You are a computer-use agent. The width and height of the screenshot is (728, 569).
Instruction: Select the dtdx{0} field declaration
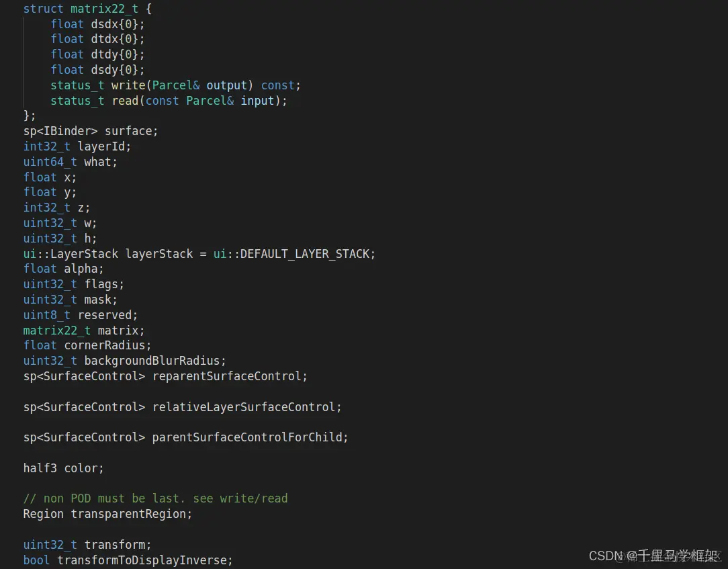[x=97, y=39]
